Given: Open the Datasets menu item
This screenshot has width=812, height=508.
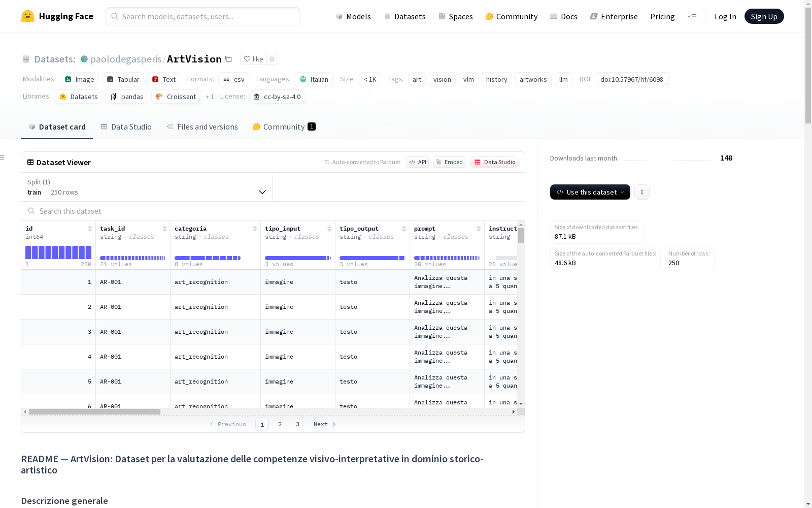Looking at the screenshot, I should tap(404, 16).
